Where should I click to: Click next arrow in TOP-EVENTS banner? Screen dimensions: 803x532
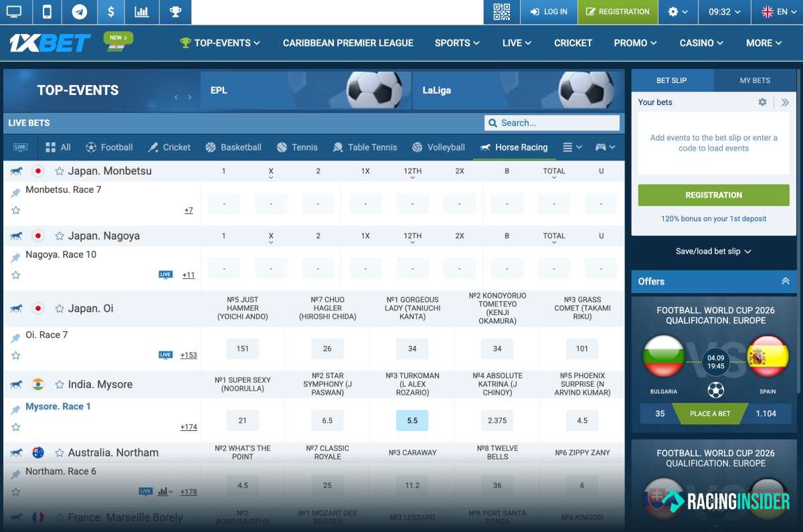(190, 97)
